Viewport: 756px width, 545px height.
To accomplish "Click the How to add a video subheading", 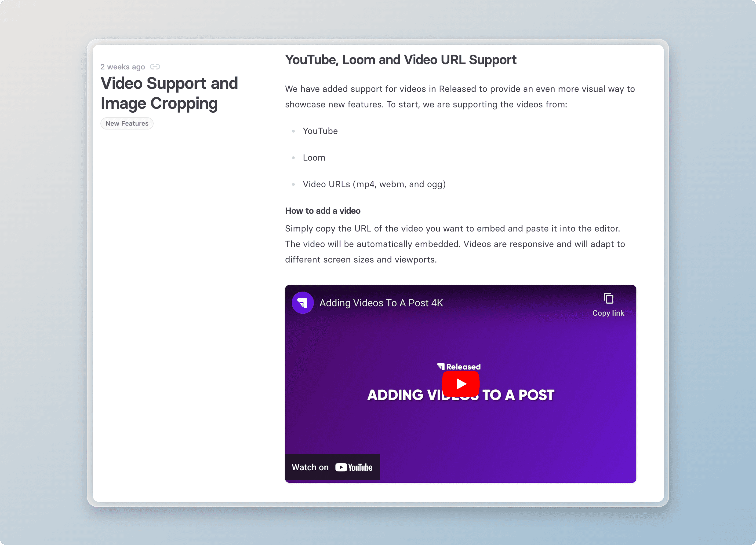I will coord(322,211).
